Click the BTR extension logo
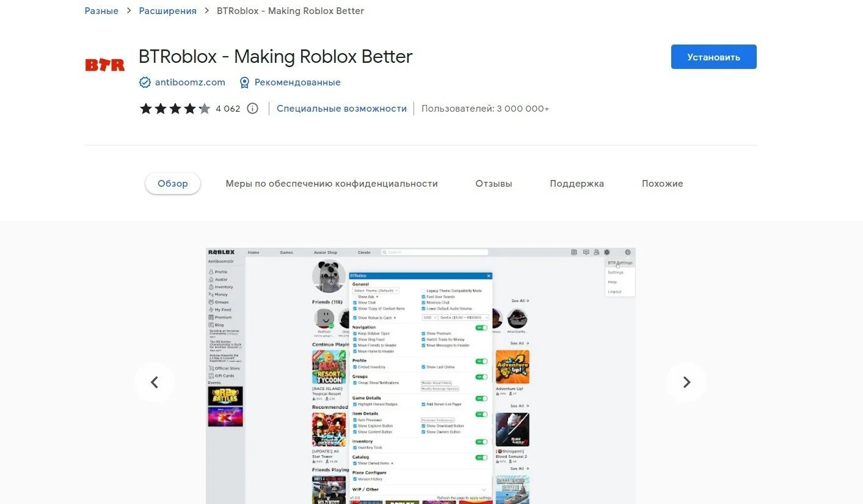 tap(104, 65)
